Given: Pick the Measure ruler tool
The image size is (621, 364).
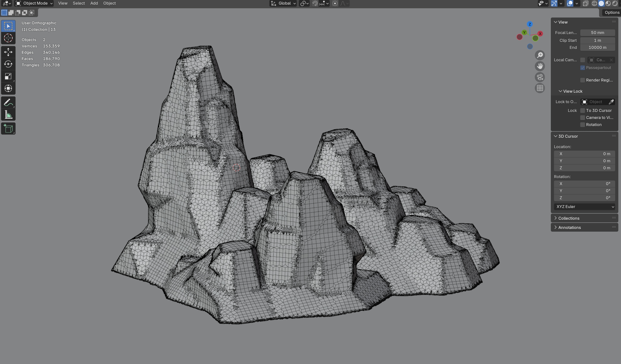Looking at the screenshot, I should pos(8,115).
